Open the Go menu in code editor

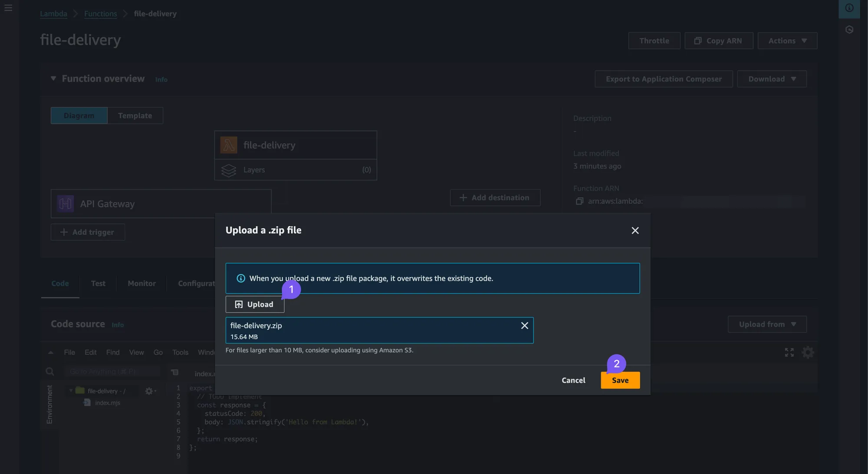coord(158,352)
